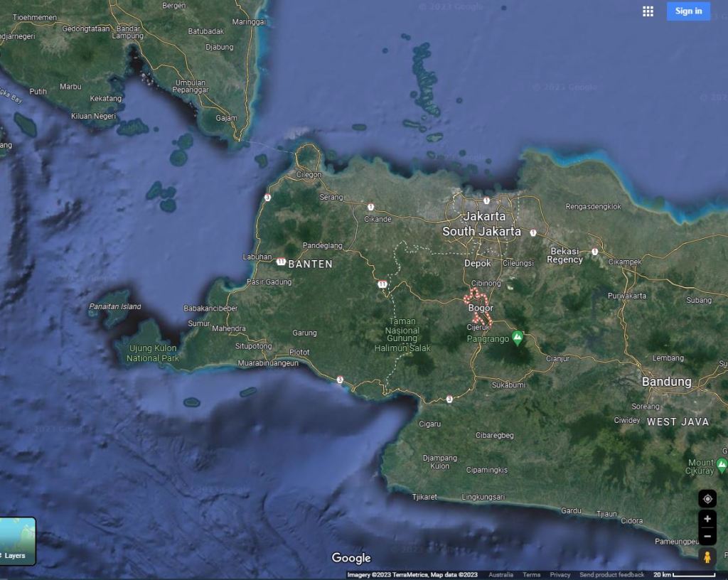Open the Google apps grid menu

[x=648, y=11]
